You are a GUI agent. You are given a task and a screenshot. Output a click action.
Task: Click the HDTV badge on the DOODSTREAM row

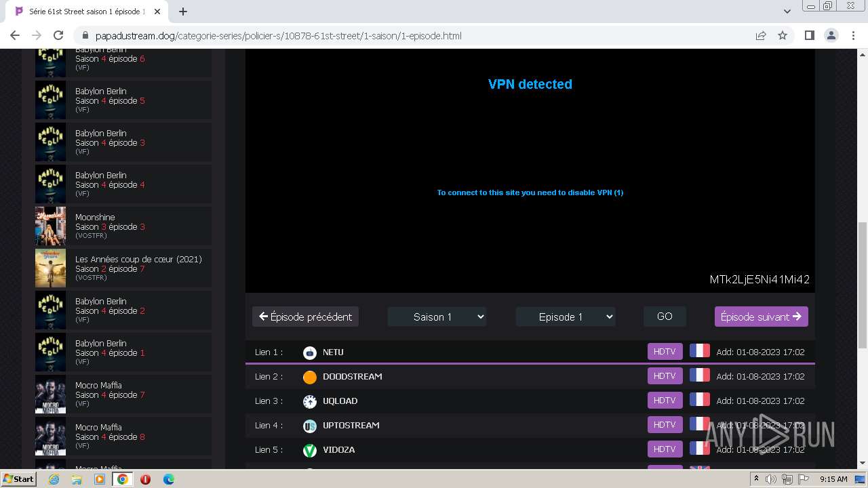pos(665,376)
